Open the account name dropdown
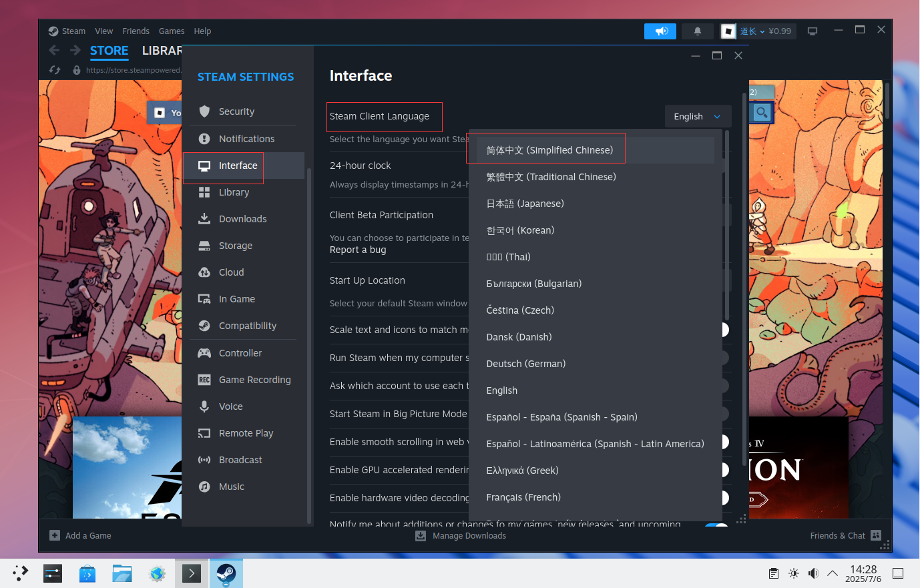Screen dimensions: 920x588 tap(752, 31)
